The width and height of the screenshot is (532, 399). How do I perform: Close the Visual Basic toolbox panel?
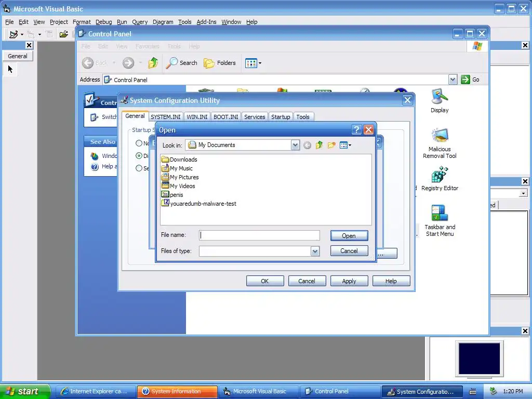[x=29, y=45]
